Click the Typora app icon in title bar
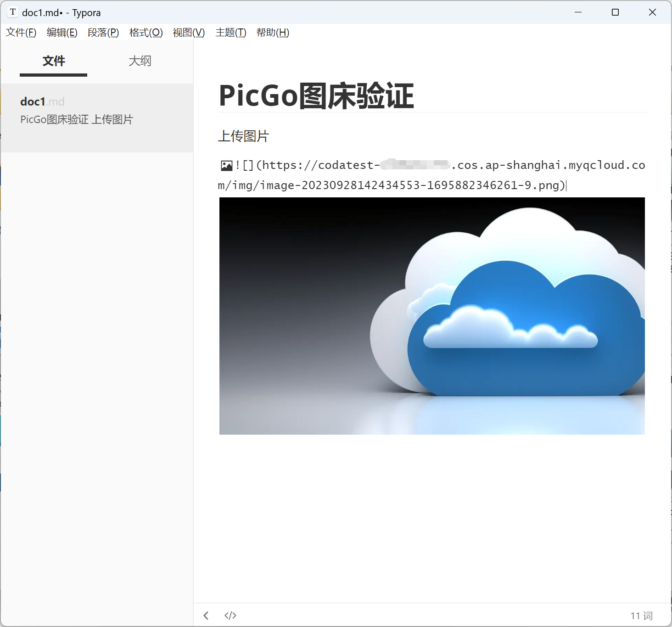The height and width of the screenshot is (627, 672). [x=13, y=12]
